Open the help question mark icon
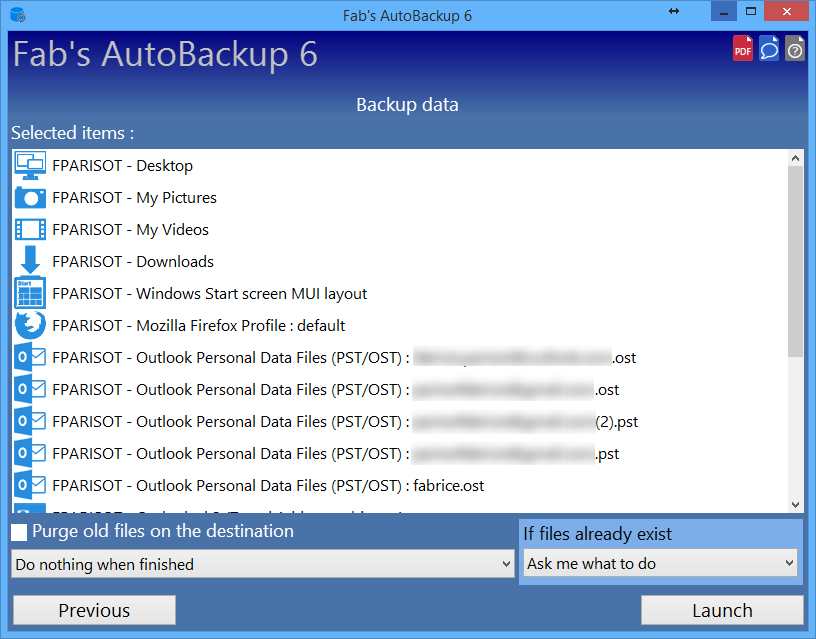This screenshot has width=816, height=639. 795,48
